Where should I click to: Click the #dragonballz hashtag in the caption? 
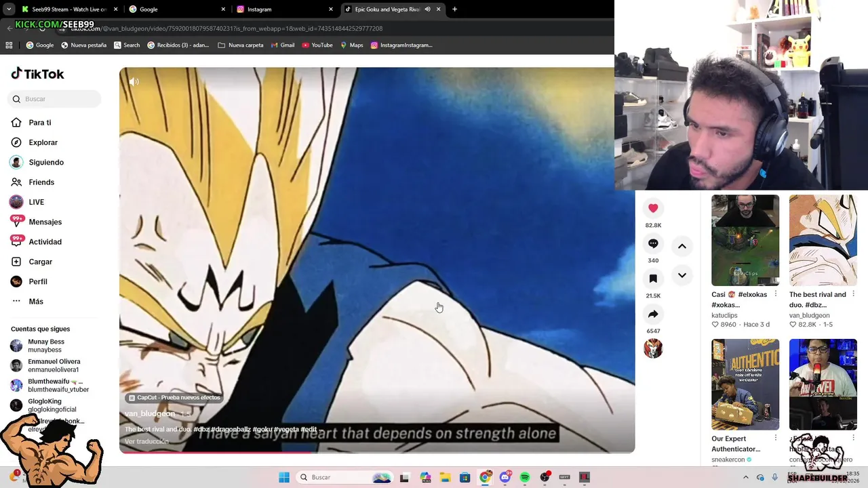[x=231, y=429]
